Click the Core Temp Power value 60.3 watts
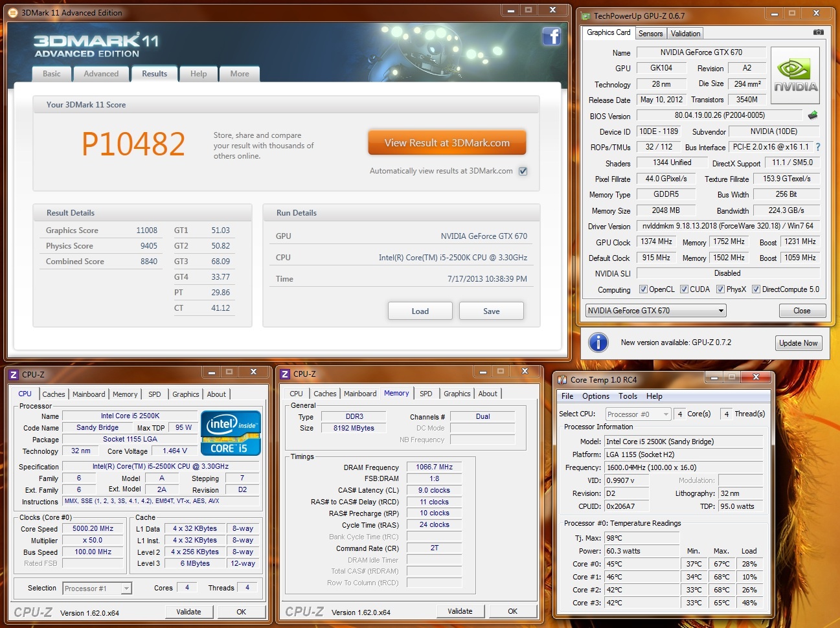840x628 pixels. pyautogui.click(x=642, y=551)
